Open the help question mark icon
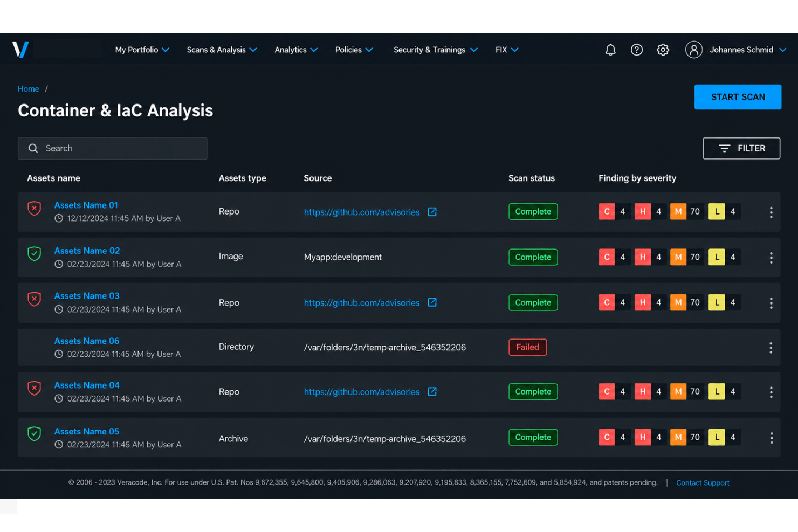This screenshot has width=798, height=532. 637,50
